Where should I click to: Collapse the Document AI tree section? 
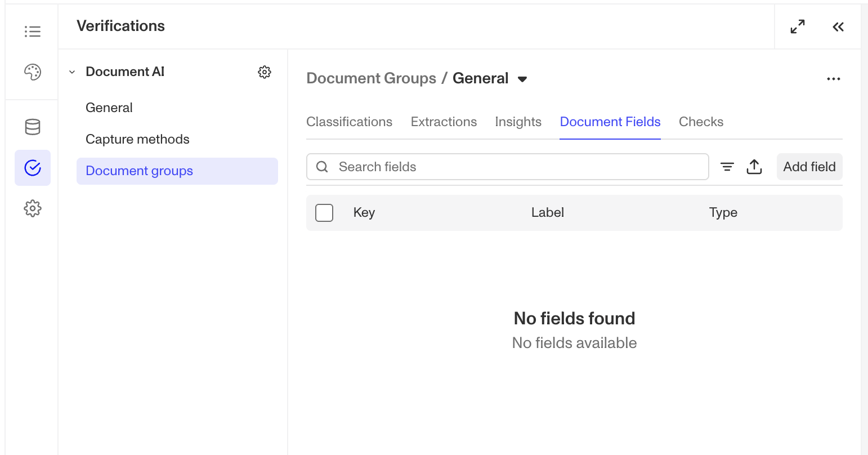click(71, 72)
